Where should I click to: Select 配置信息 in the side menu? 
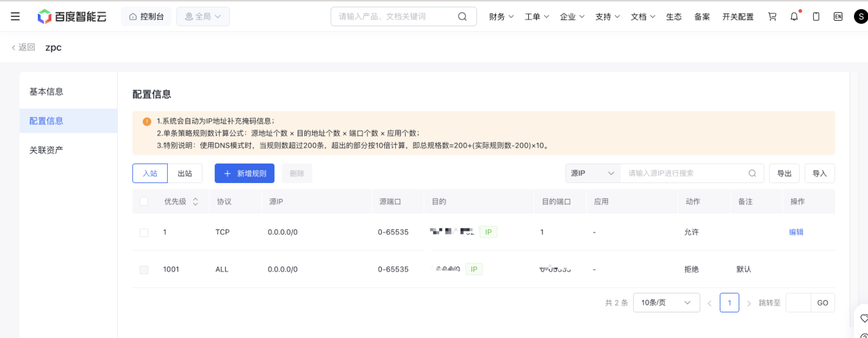point(68,120)
